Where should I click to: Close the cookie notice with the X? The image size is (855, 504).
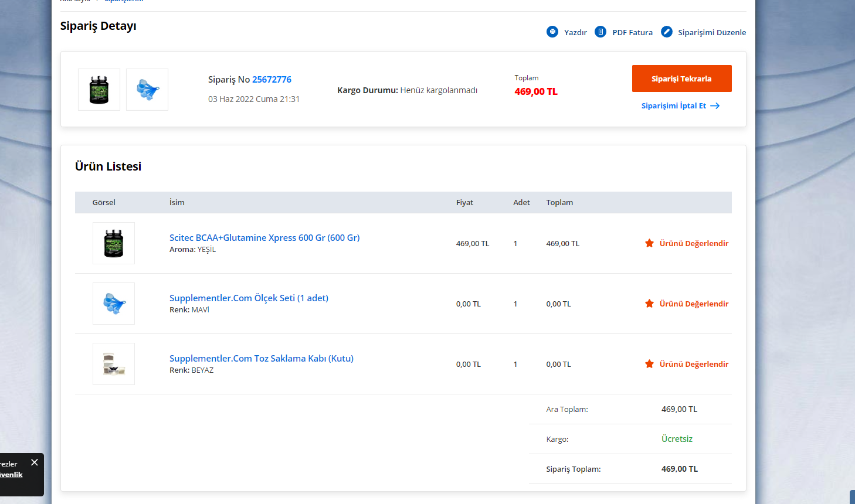[35, 462]
